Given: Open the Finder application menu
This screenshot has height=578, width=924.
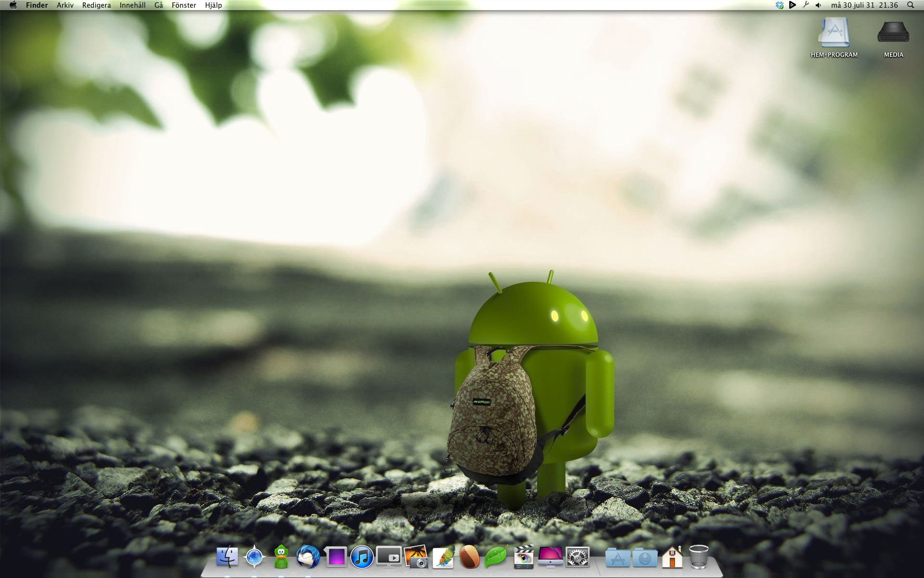Looking at the screenshot, I should pyautogui.click(x=37, y=5).
